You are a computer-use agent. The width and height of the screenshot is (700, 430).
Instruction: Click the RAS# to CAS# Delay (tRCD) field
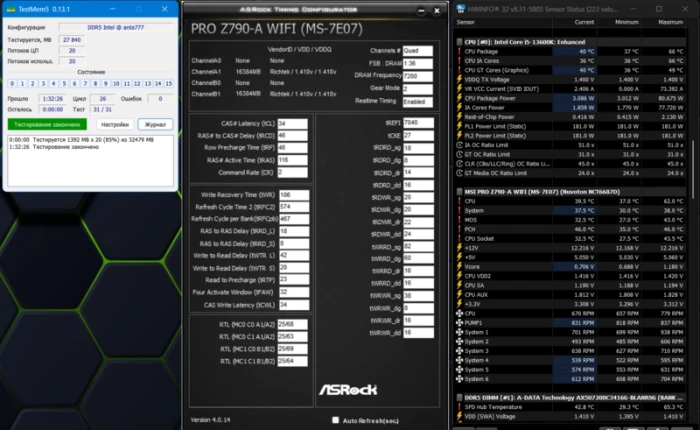(292, 136)
